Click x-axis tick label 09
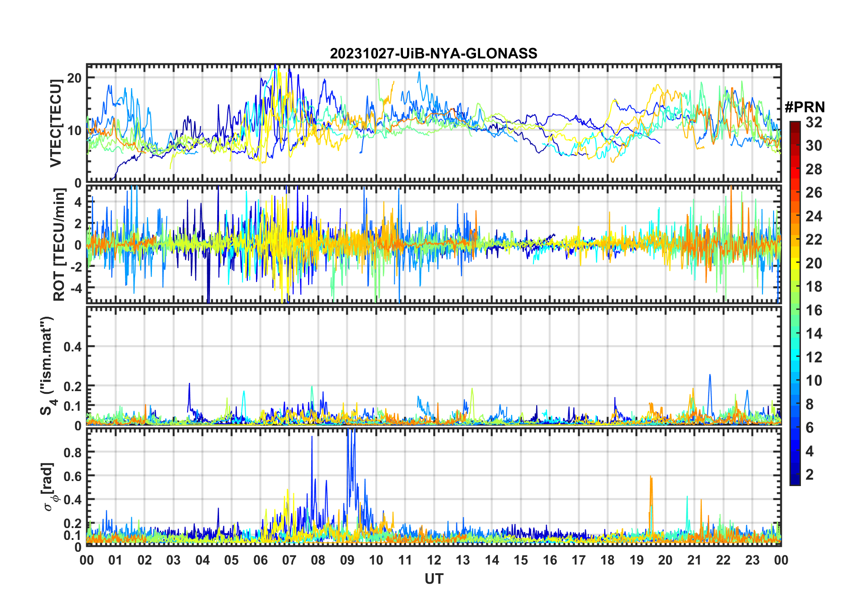The image size is (868, 607). [x=347, y=560]
